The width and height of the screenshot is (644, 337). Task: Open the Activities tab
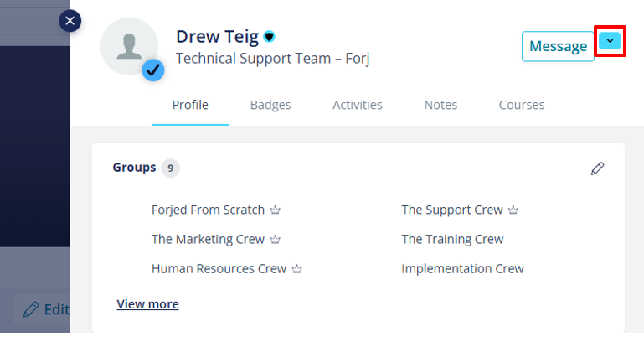358,106
